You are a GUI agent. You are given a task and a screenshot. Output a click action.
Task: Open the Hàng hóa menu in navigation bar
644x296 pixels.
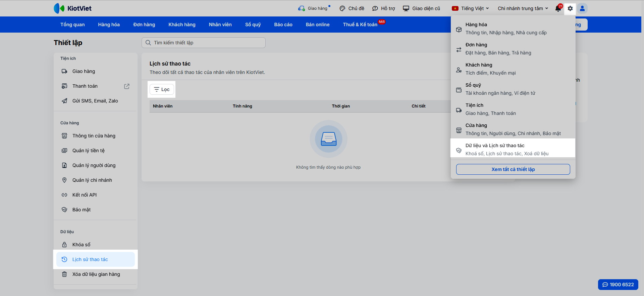coord(109,25)
